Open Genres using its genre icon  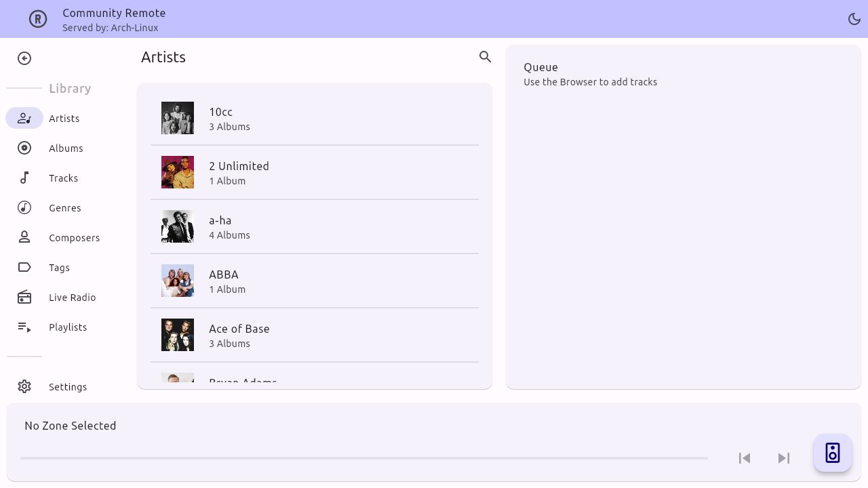pyautogui.click(x=24, y=207)
